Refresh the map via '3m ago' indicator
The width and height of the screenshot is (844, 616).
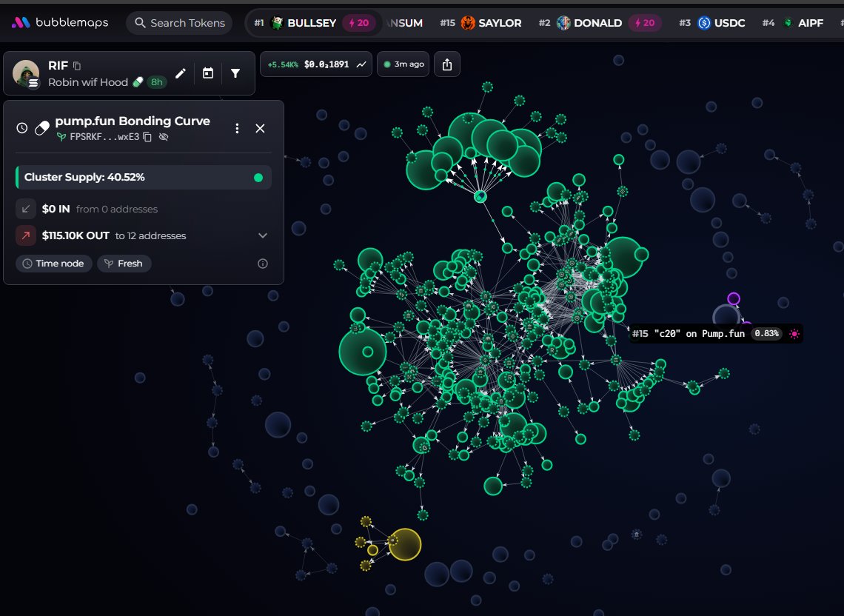(403, 64)
